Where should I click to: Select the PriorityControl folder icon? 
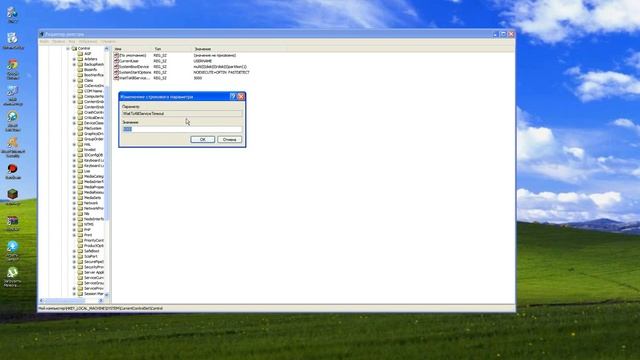pyautogui.click(x=80, y=240)
